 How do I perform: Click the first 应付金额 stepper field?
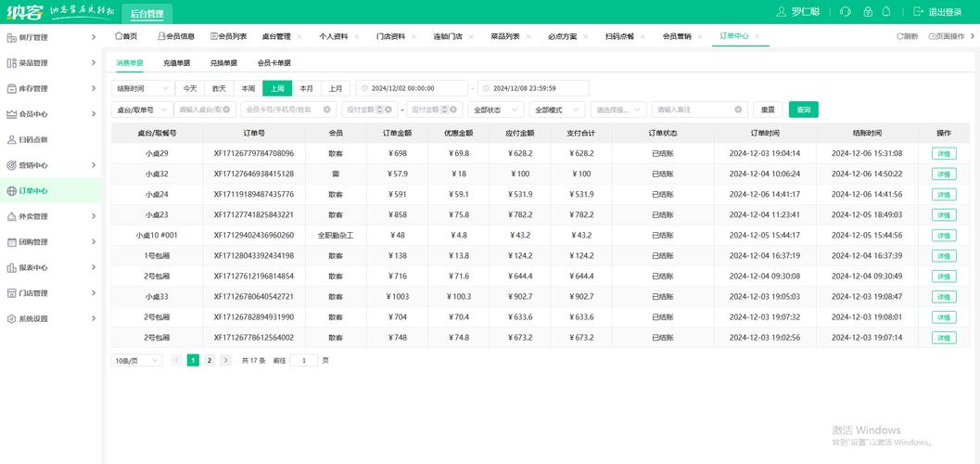pos(369,110)
